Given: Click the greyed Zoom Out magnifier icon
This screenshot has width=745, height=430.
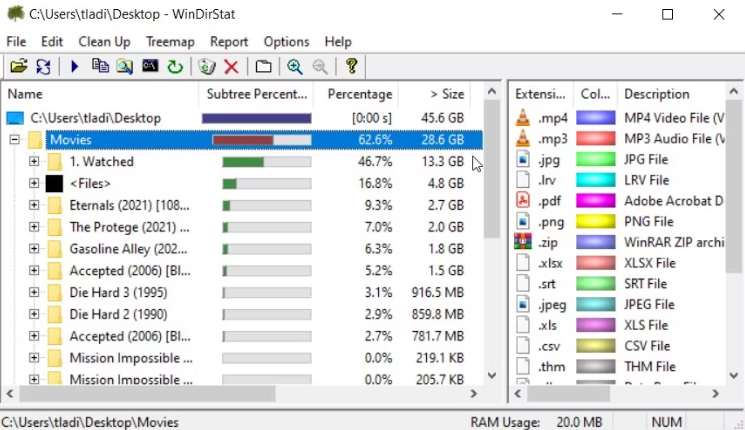Looking at the screenshot, I should [x=320, y=66].
